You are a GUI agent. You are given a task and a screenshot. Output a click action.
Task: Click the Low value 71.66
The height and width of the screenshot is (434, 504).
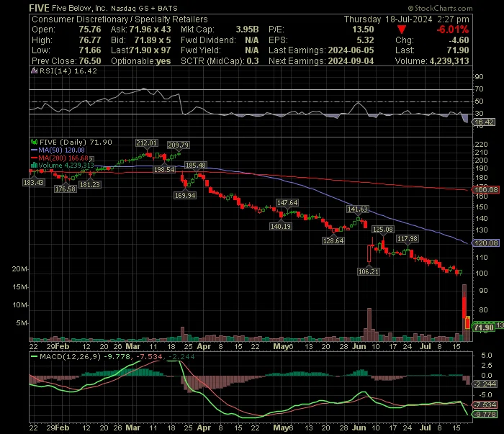pos(90,50)
